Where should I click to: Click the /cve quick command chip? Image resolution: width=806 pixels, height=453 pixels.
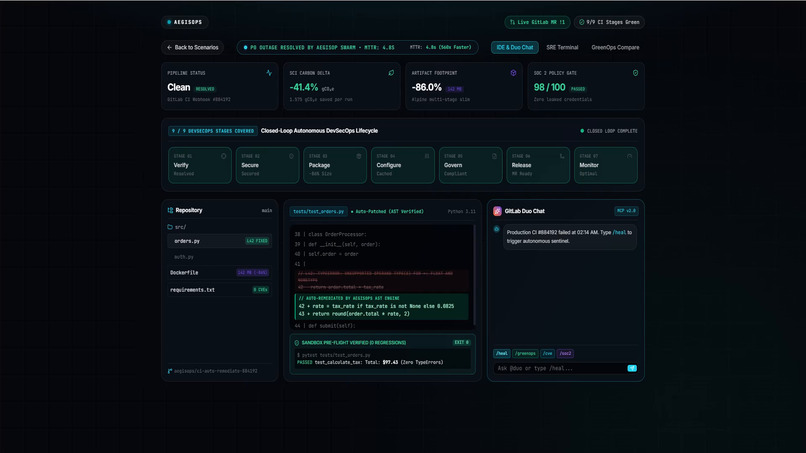pos(547,353)
